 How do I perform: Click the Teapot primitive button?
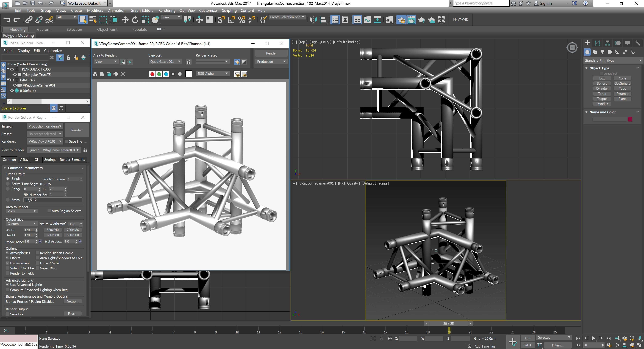tap(602, 99)
